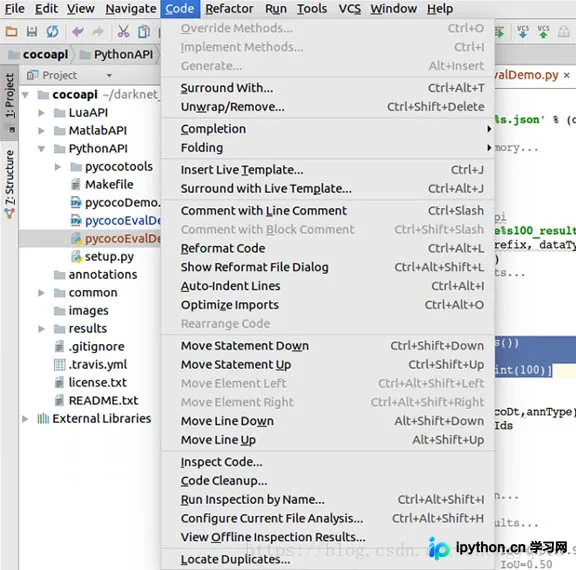Click the VCS update project icon

[x=523, y=32]
